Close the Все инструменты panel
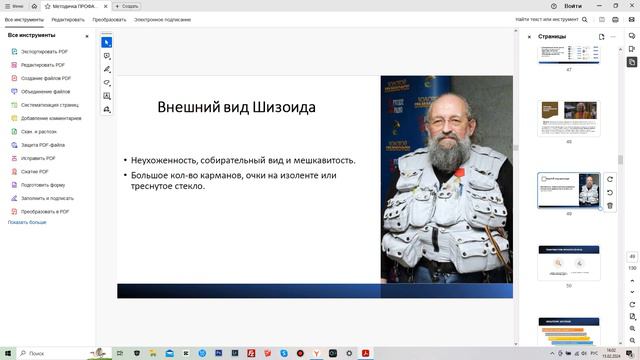This screenshot has width=640, height=360. click(87, 36)
